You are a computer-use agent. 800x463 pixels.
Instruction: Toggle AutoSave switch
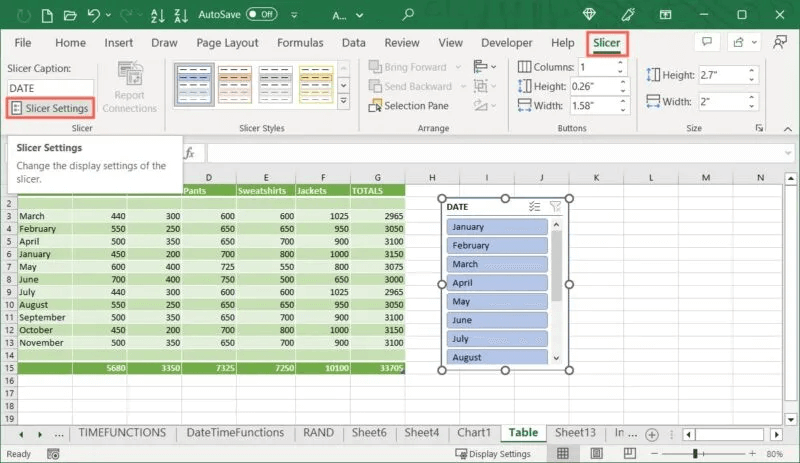point(262,15)
